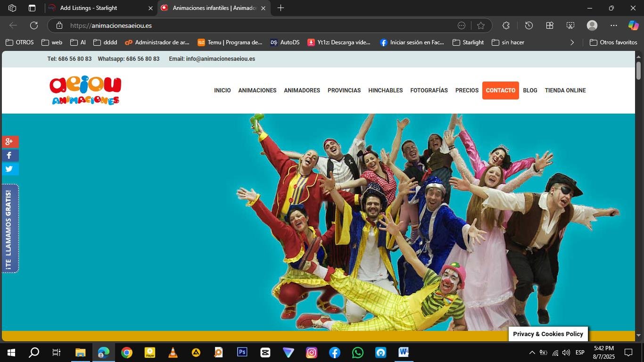Open the sin hacer bookmarks folder
Image resolution: width=644 pixels, height=362 pixels.
coord(508,42)
